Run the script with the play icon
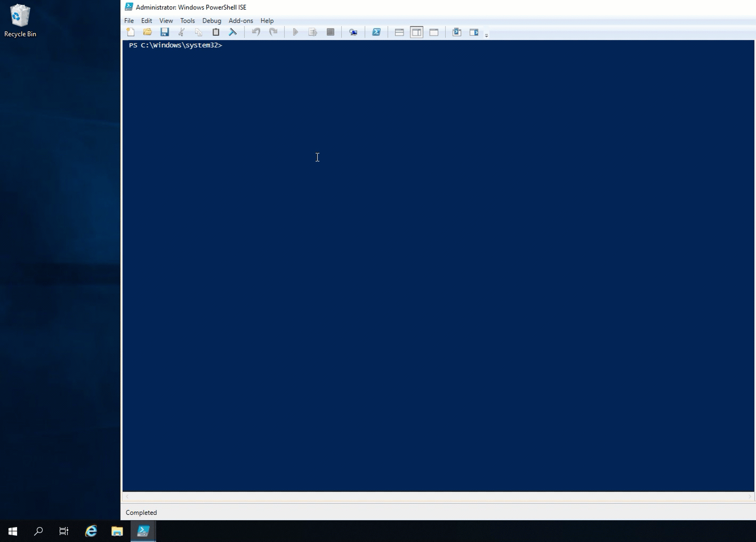 295,33
